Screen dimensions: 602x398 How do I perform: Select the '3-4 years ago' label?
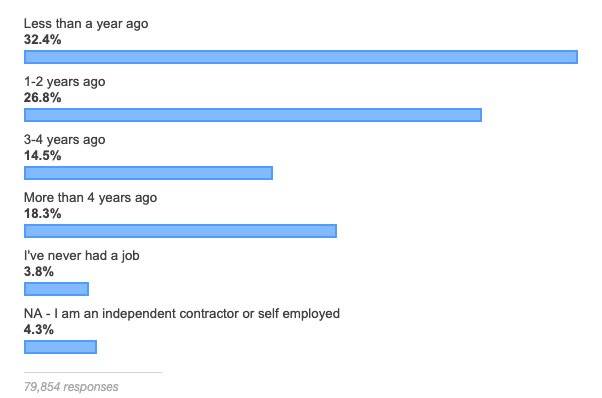64,140
